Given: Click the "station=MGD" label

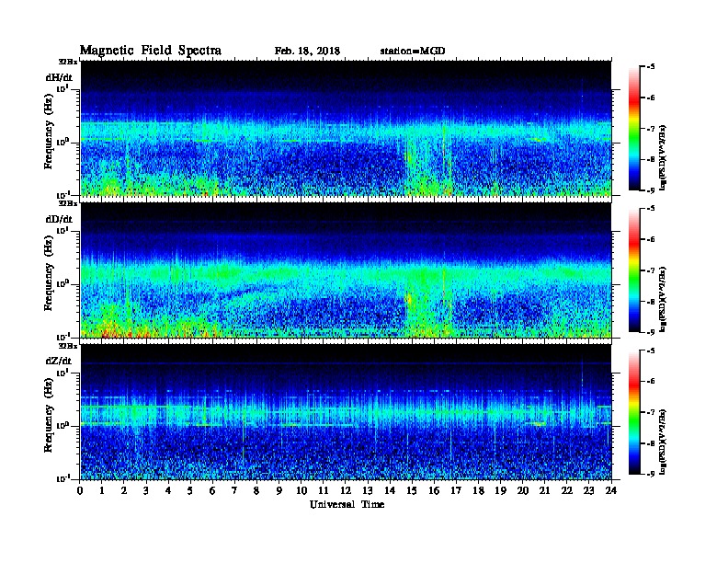Looking at the screenshot, I should 413,52.
